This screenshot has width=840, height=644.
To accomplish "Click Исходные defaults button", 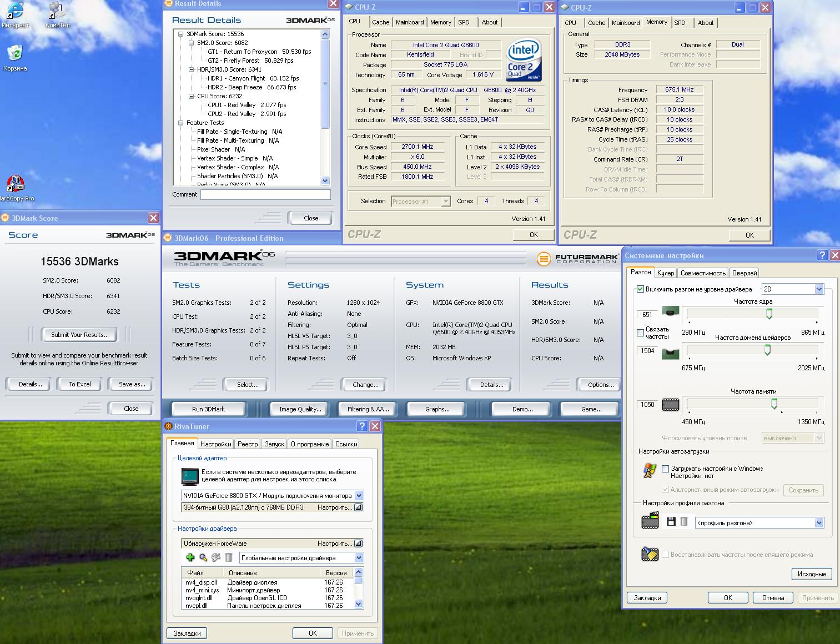I will [812, 574].
